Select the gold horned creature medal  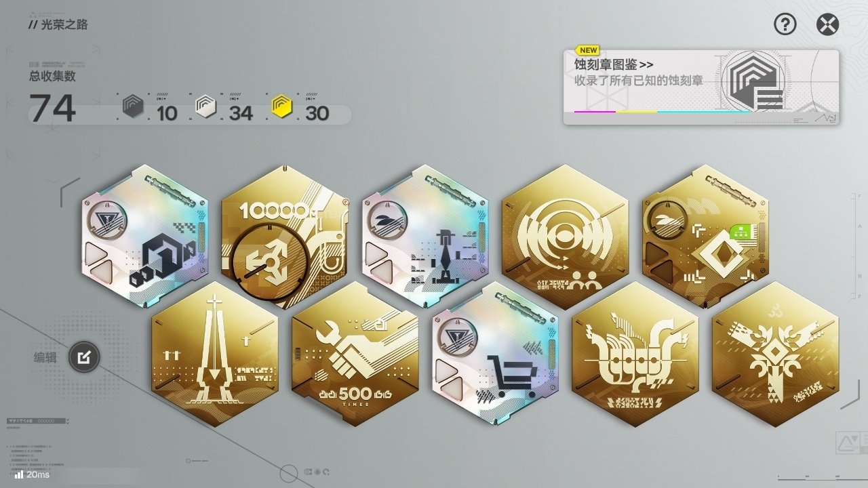(x=635, y=354)
